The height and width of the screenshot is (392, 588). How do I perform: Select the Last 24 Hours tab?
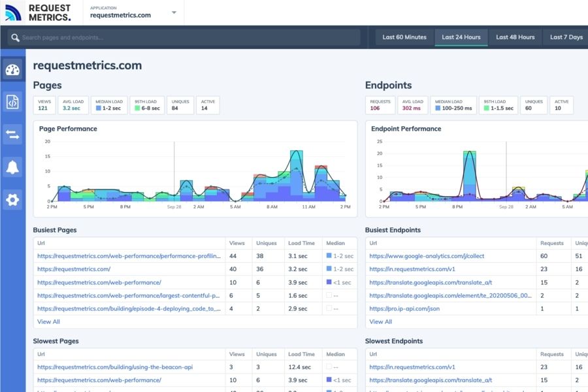[x=461, y=37]
